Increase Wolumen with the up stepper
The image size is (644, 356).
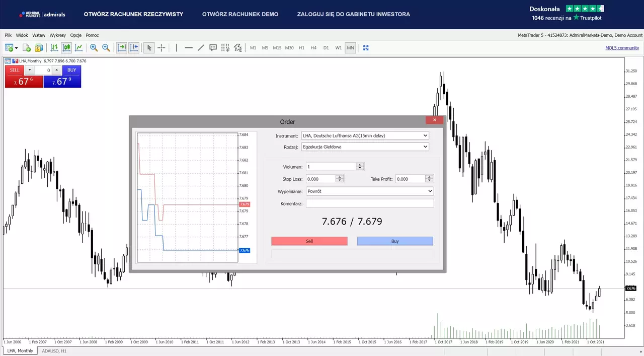pyautogui.click(x=360, y=165)
